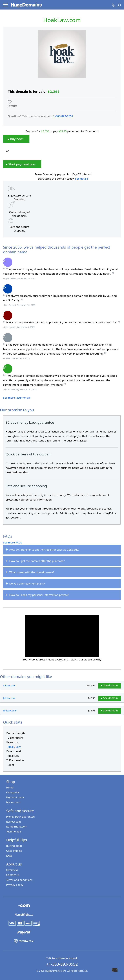Click the HugeDomains logo
Image resolution: width=124 pixels, height=980 pixels.
point(26,5)
